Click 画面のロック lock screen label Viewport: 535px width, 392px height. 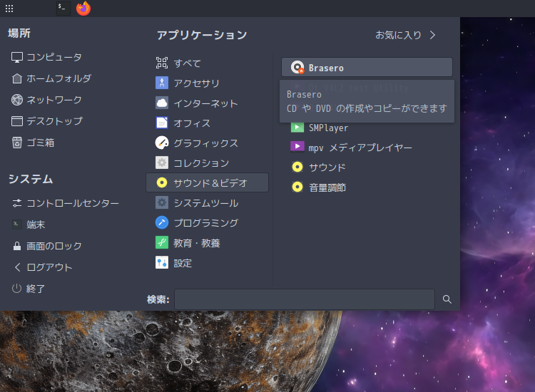(54, 246)
